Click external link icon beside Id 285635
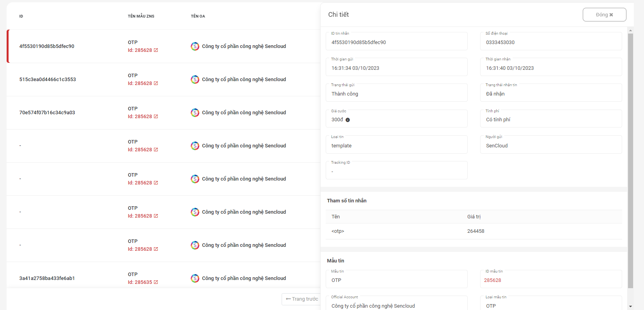This screenshot has width=644, height=310. [x=156, y=282]
